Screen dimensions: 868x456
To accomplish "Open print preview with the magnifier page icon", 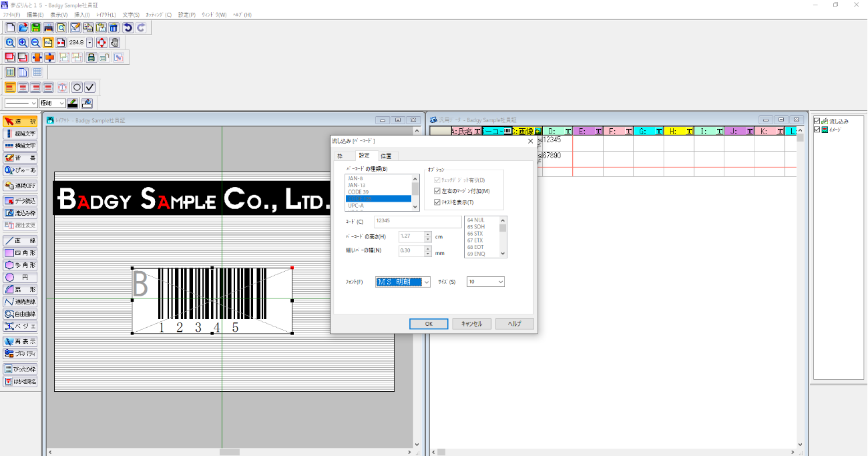I will pos(61,27).
